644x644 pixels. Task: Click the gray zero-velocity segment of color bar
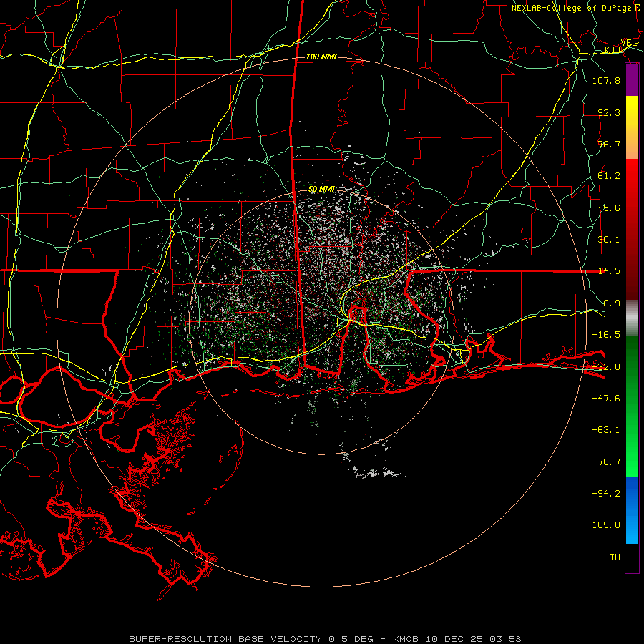click(x=632, y=317)
